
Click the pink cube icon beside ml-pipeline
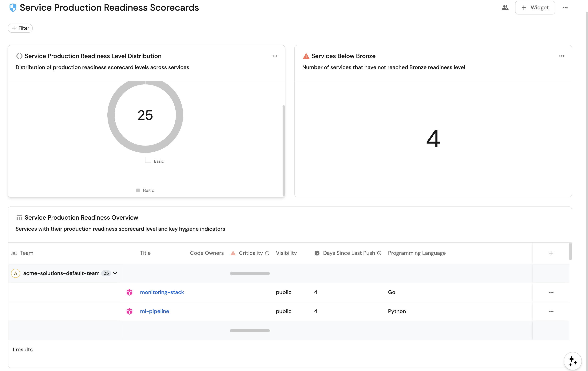[x=129, y=311]
